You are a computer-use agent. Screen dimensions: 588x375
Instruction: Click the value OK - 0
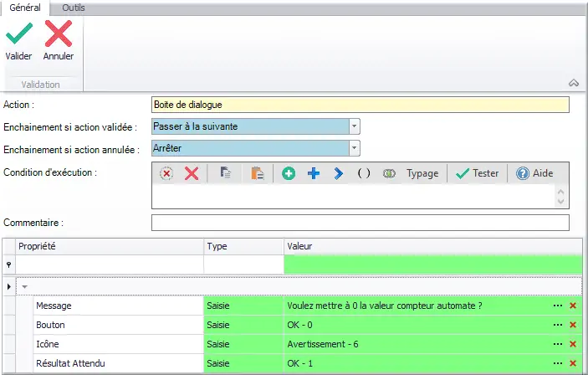coord(299,325)
